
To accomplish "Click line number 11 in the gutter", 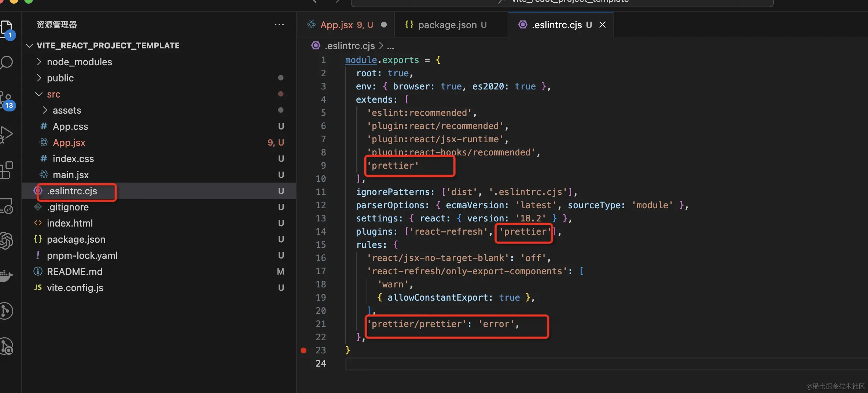I will pyautogui.click(x=320, y=192).
